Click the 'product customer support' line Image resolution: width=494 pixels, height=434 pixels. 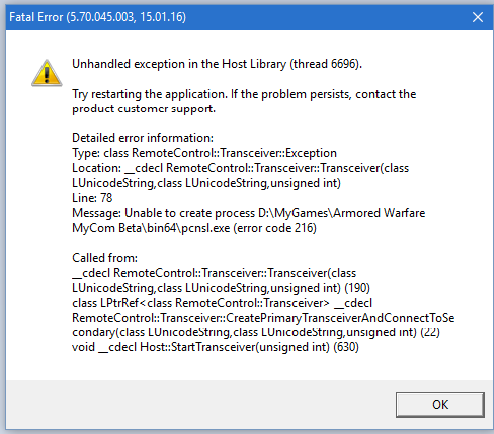(144, 109)
